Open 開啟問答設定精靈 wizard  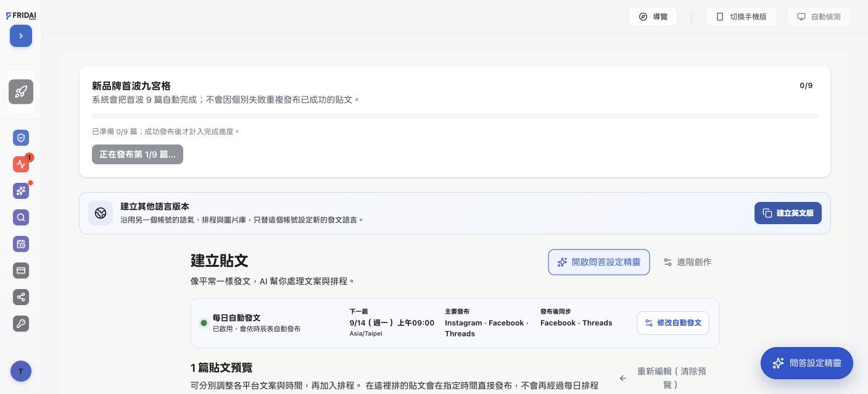tap(599, 262)
